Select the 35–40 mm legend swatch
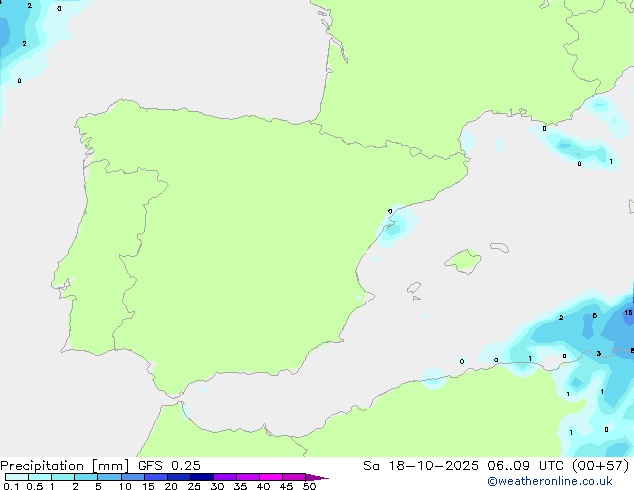634x490 pixels. click(248, 477)
